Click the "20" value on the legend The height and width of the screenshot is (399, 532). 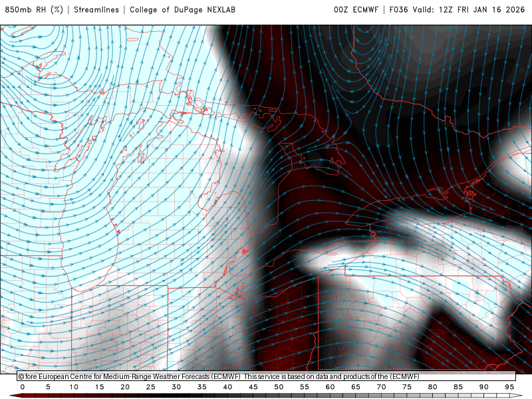pos(125,387)
